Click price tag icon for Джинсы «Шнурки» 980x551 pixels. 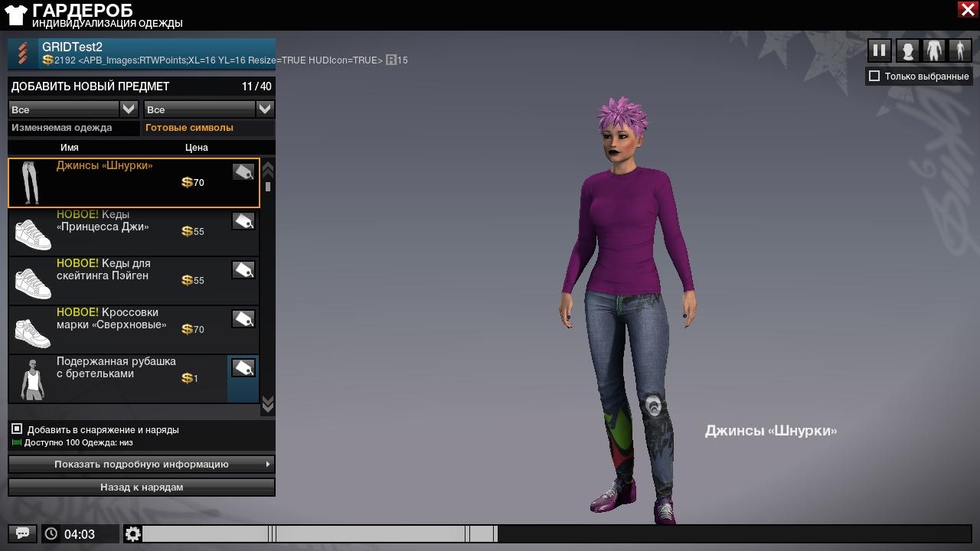click(x=243, y=172)
